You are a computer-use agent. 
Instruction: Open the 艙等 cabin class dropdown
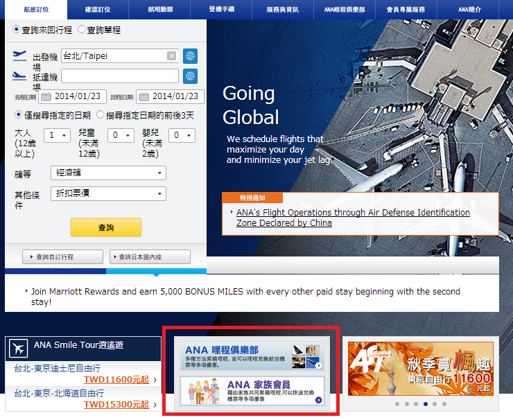coord(108,173)
